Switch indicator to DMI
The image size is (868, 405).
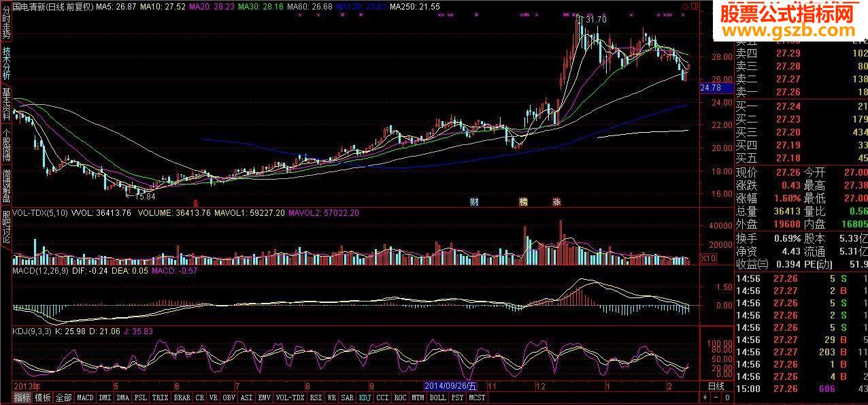pos(105,398)
